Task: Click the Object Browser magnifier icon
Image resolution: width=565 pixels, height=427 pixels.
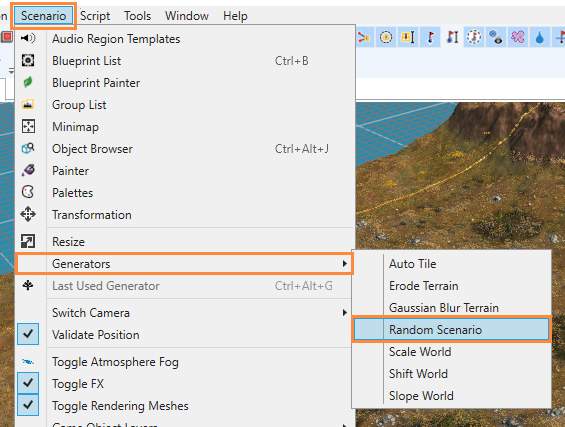Action: 28,148
